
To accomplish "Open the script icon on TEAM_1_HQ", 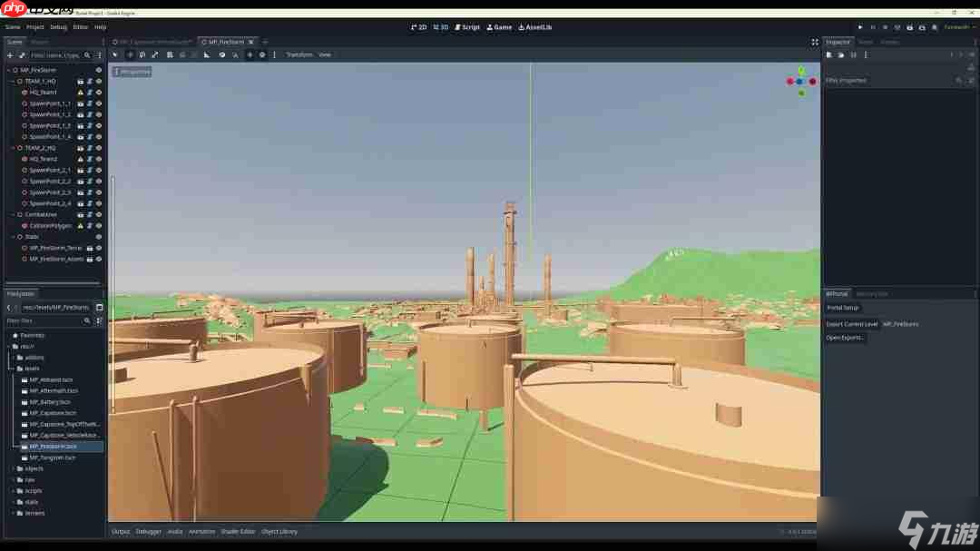I will (x=89, y=82).
